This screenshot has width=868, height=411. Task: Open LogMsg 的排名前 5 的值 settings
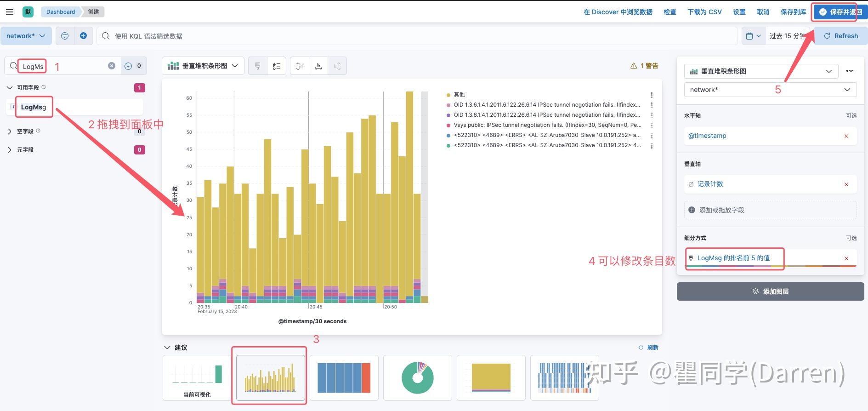(733, 258)
